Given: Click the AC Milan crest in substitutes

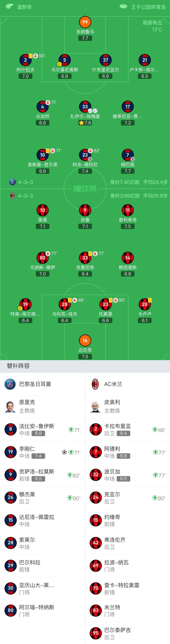Looking at the screenshot, I should 95,384.
